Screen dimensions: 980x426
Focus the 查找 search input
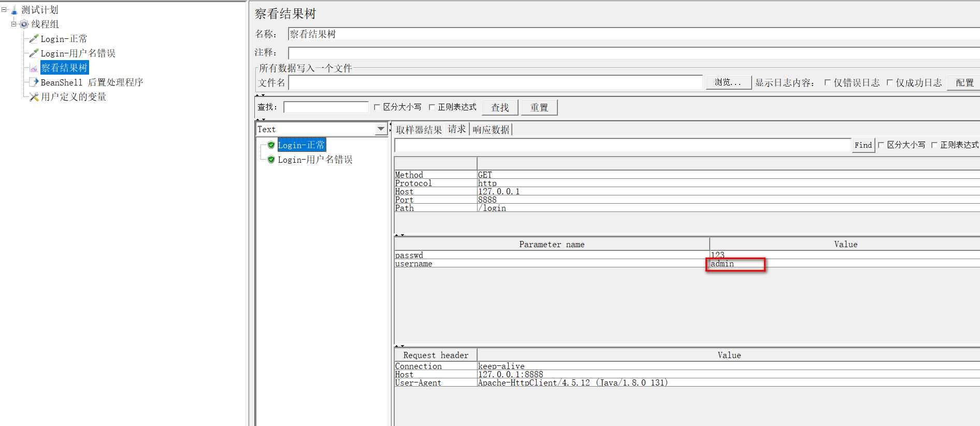(326, 107)
